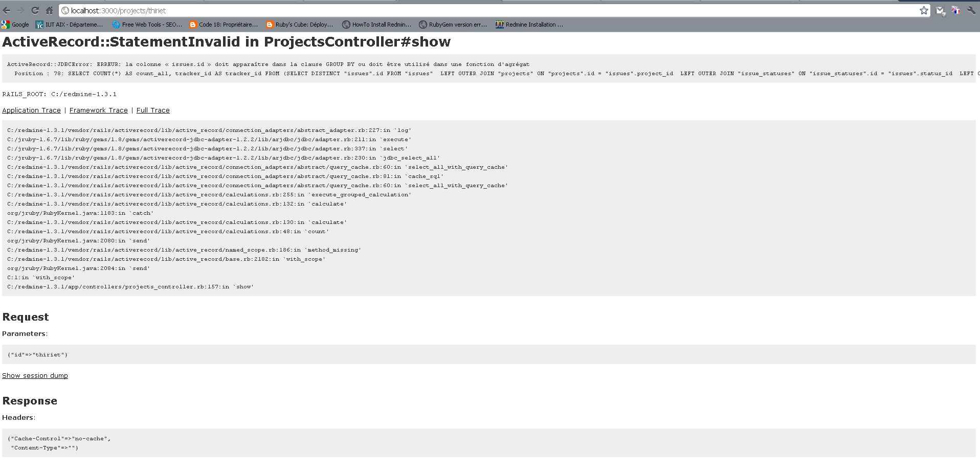
Task: Open the HowTo Install Redmine bookmark
Action: pyautogui.click(x=377, y=25)
